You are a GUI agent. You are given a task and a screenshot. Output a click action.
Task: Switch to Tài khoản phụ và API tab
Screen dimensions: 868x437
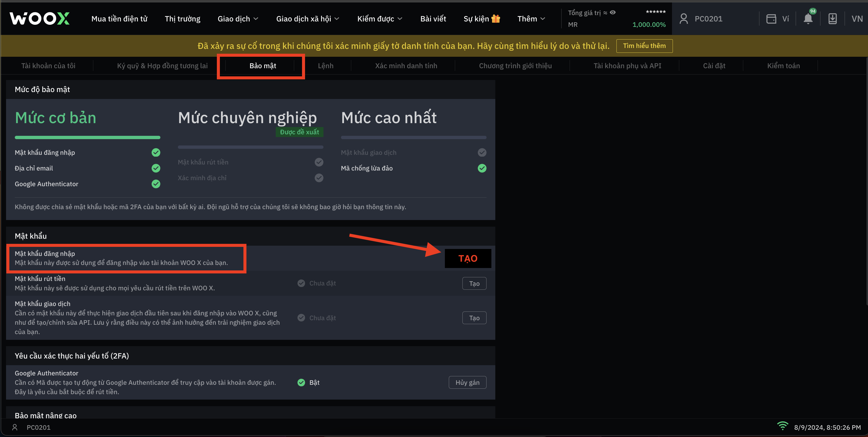pos(627,66)
